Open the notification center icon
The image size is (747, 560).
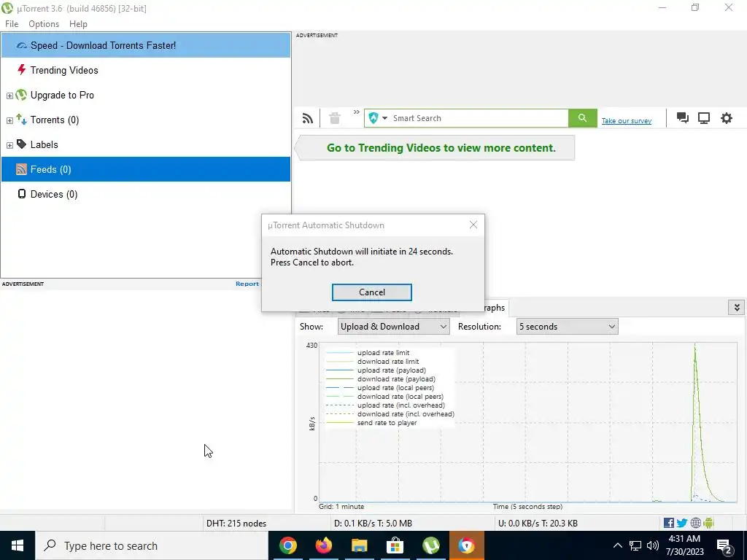click(724, 545)
